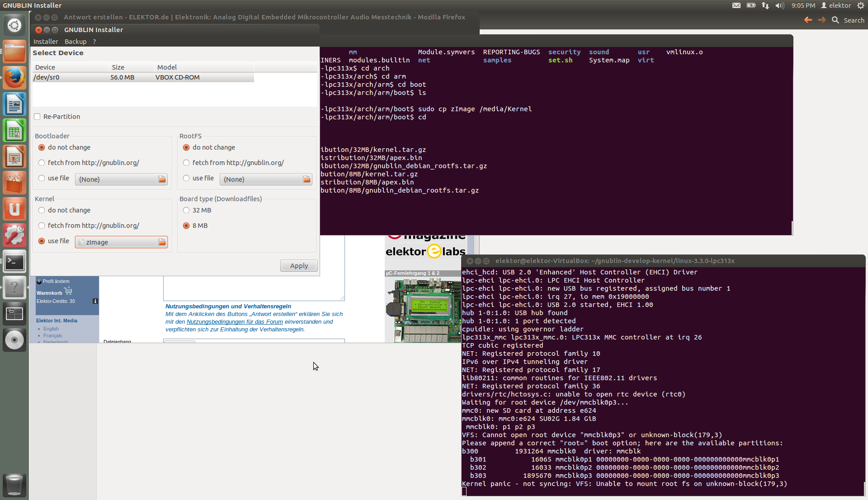Click the Apply button
This screenshot has height=500, width=868.
[x=299, y=266]
